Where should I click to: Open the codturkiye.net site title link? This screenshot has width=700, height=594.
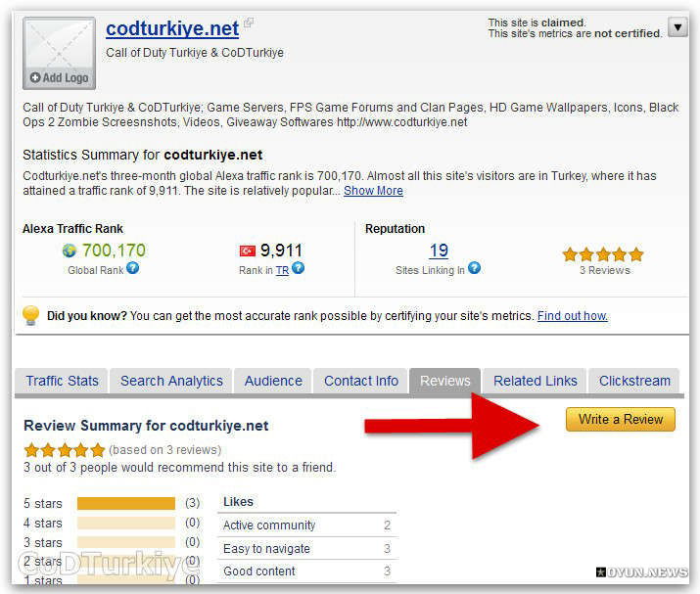tap(172, 29)
